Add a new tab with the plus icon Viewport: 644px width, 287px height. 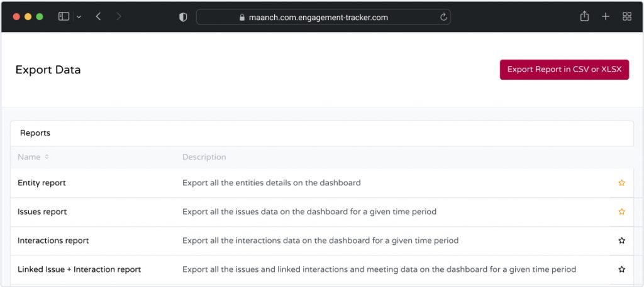(606, 16)
